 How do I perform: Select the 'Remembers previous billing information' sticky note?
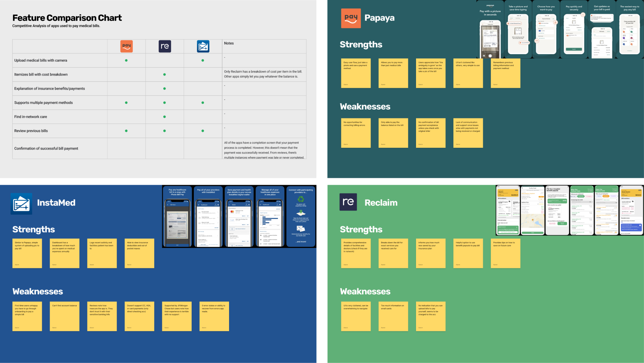(x=505, y=73)
